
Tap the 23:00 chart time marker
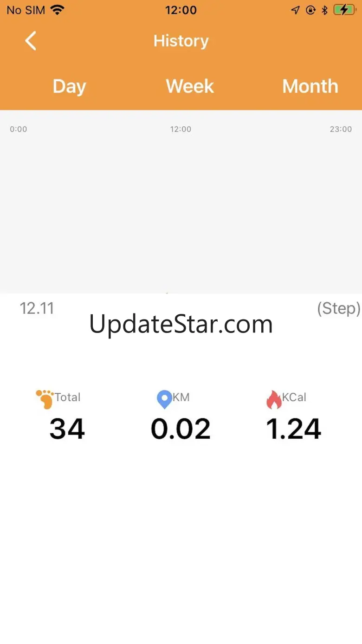[341, 129]
